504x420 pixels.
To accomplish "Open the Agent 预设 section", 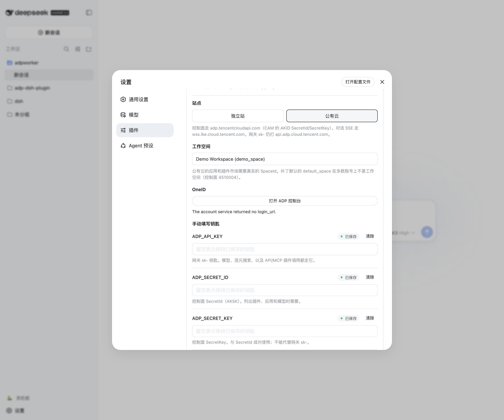I will [145, 146].
